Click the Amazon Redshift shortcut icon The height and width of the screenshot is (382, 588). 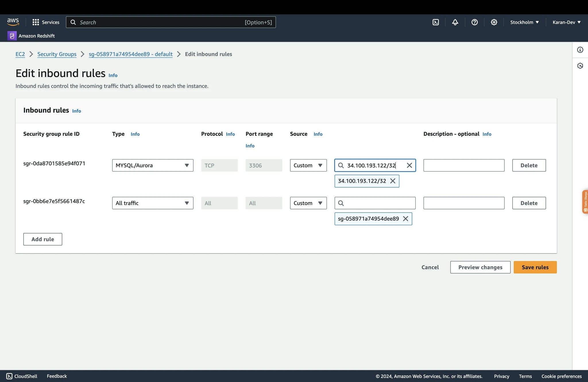[12, 36]
